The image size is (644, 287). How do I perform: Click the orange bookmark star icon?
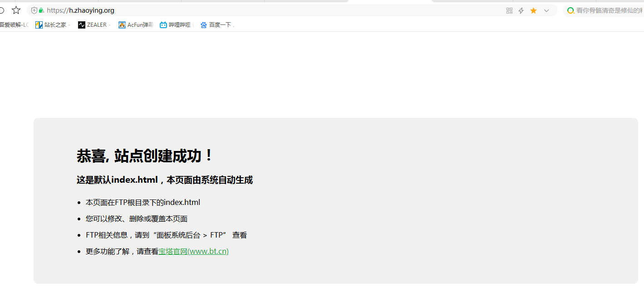tap(533, 10)
